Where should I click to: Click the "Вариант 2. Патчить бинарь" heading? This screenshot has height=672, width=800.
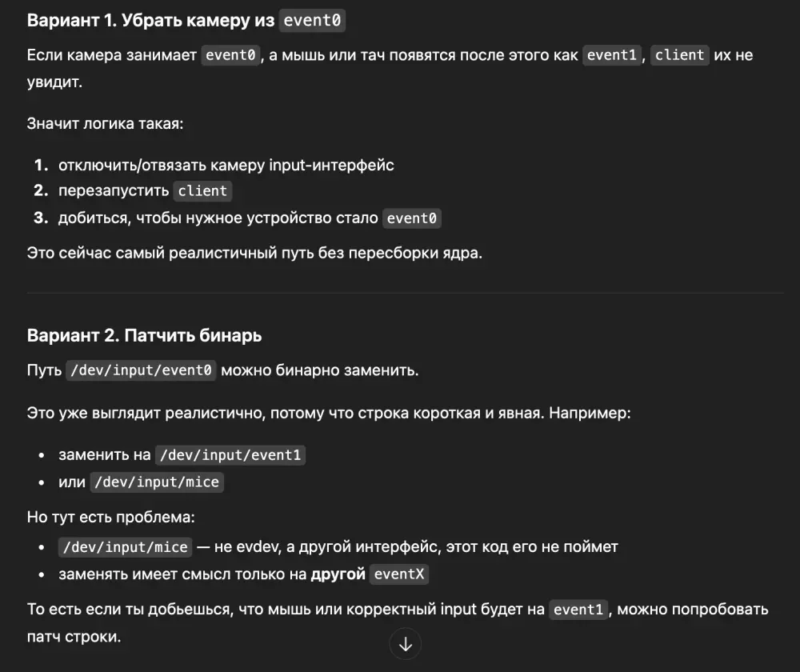[144, 335]
